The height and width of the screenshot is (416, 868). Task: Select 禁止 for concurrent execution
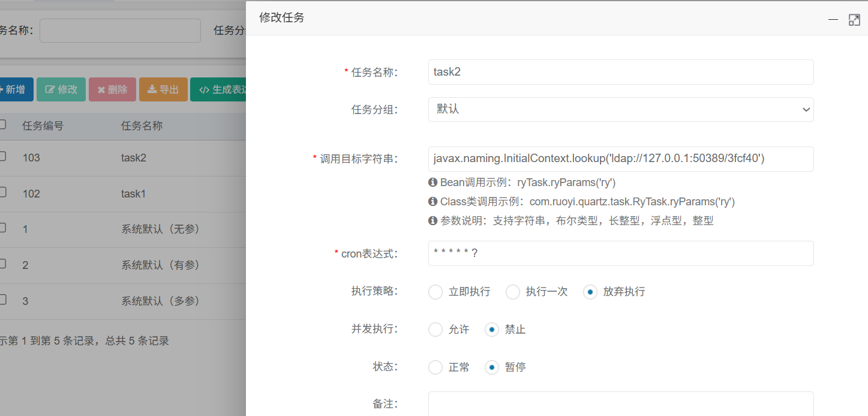492,330
